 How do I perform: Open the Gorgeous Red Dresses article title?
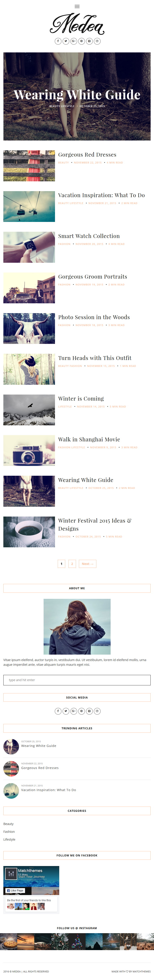[87, 155]
